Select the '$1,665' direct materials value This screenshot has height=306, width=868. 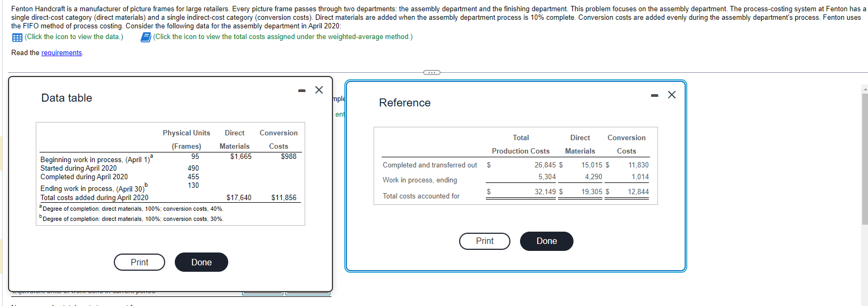point(241,156)
